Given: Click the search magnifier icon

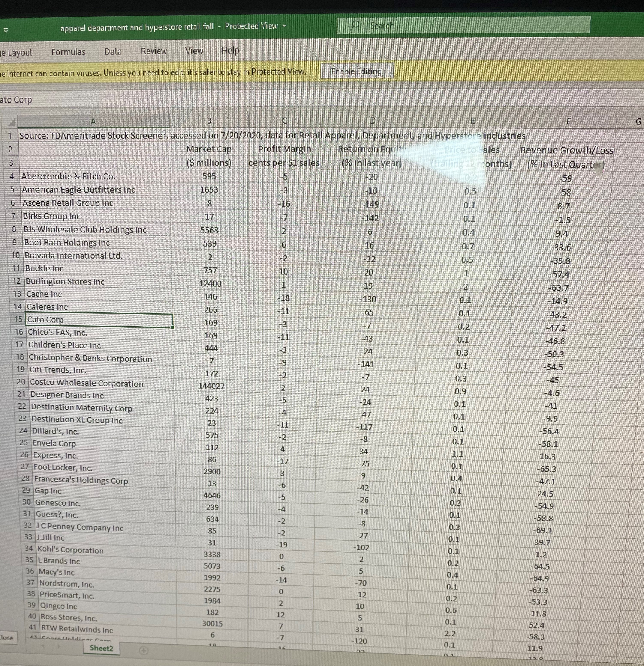Looking at the screenshot, I should (x=355, y=26).
